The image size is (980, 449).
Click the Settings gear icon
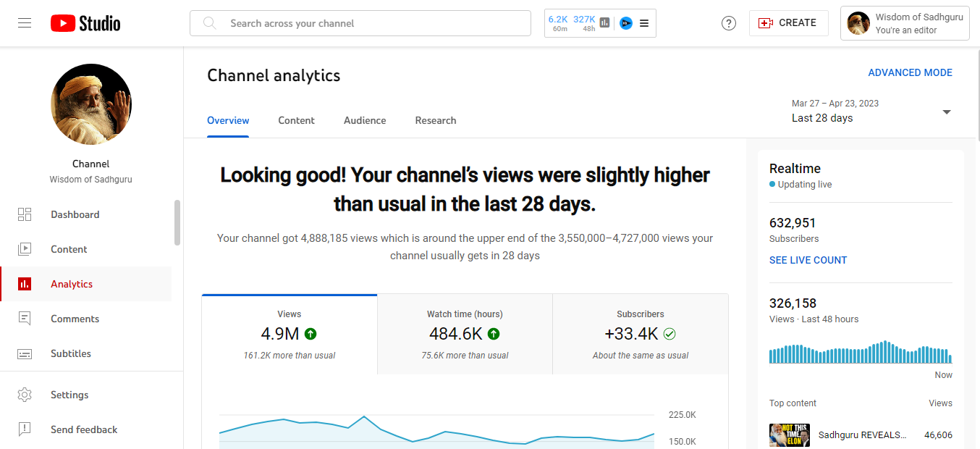click(x=25, y=395)
